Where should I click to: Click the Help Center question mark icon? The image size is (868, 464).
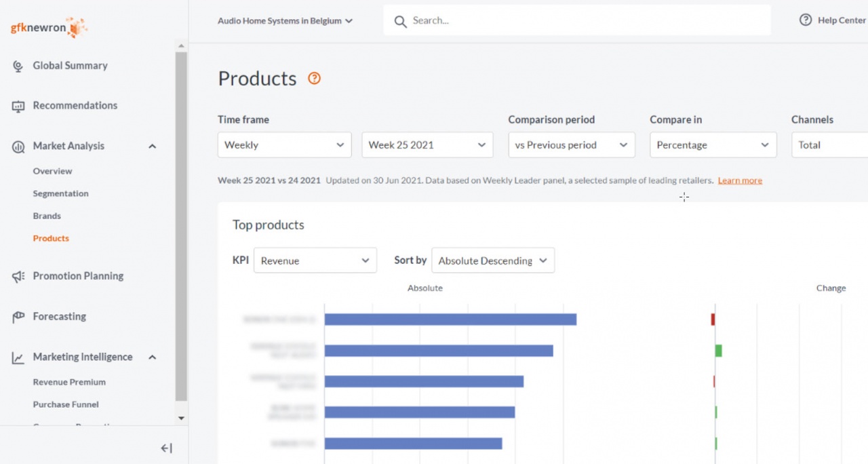coord(806,20)
